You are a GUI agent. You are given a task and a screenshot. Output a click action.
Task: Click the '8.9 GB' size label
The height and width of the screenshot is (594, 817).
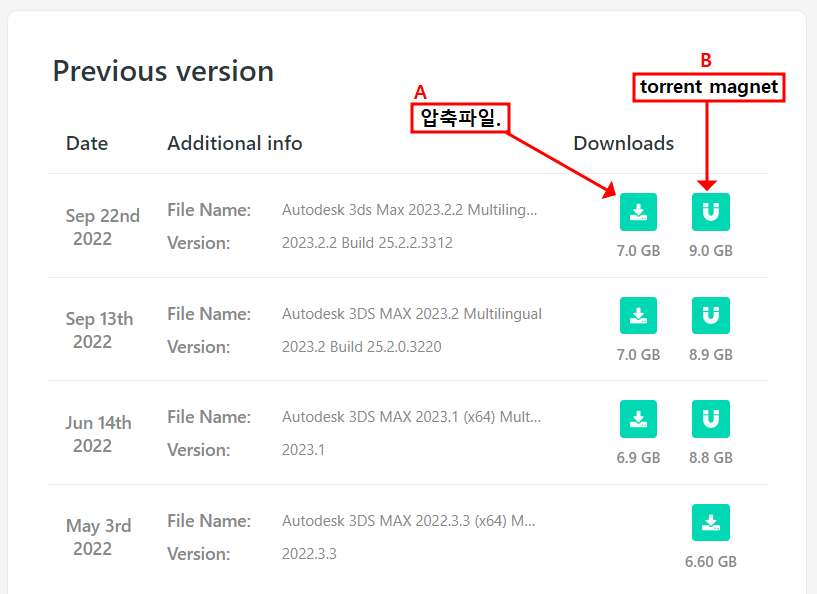pos(711,354)
